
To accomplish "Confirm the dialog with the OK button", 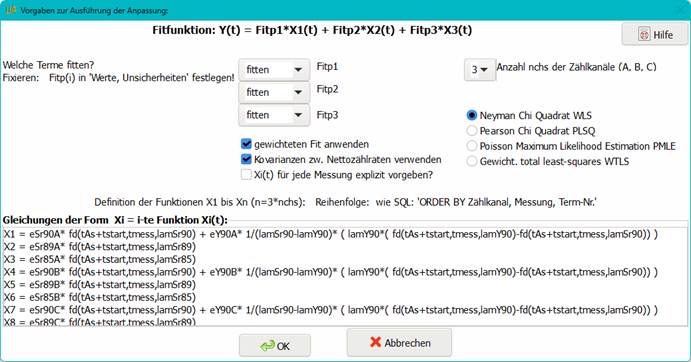I will [x=275, y=346].
